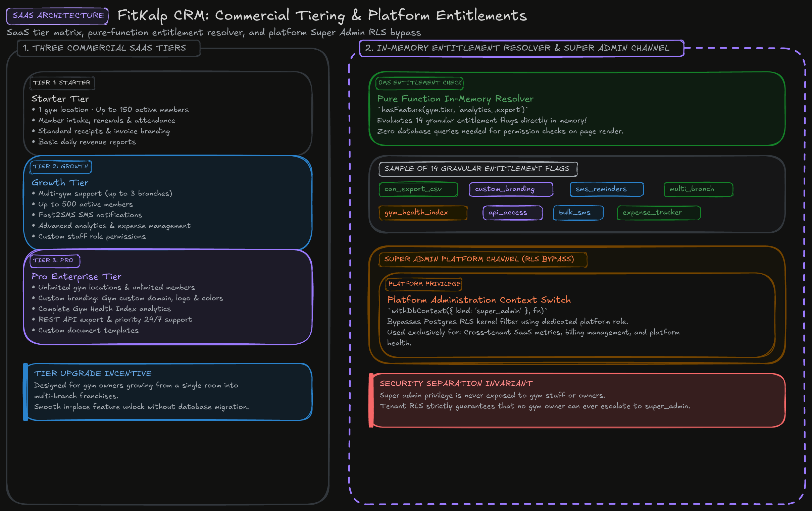Select the '1. Three Commercial SaaS Tiers' header
The image size is (812, 511).
tap(108, 48)
